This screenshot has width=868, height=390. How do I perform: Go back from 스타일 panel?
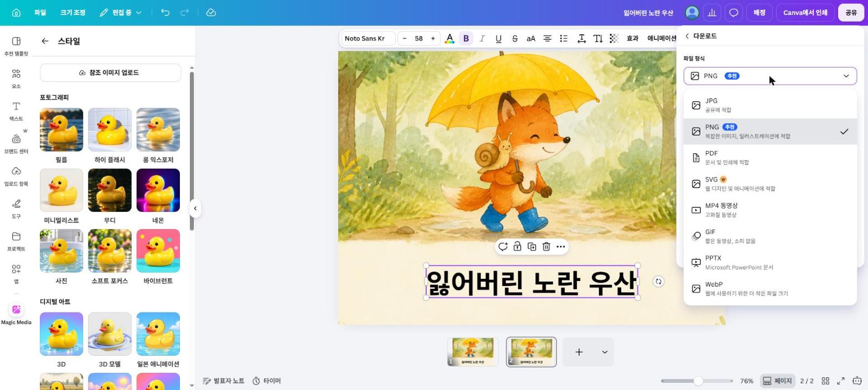tap(45, 41)
